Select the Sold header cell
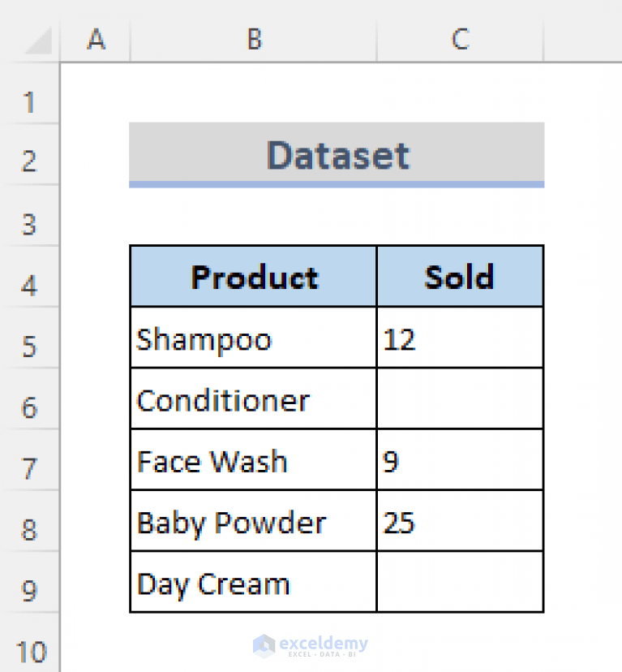The width and height of the screenshot is (622, 672). (459, 276)
